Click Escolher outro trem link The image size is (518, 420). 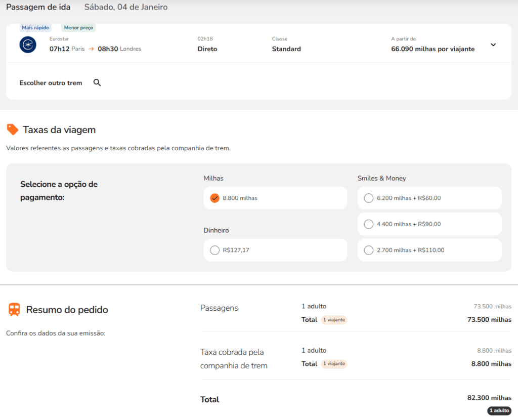click(51, 83)
